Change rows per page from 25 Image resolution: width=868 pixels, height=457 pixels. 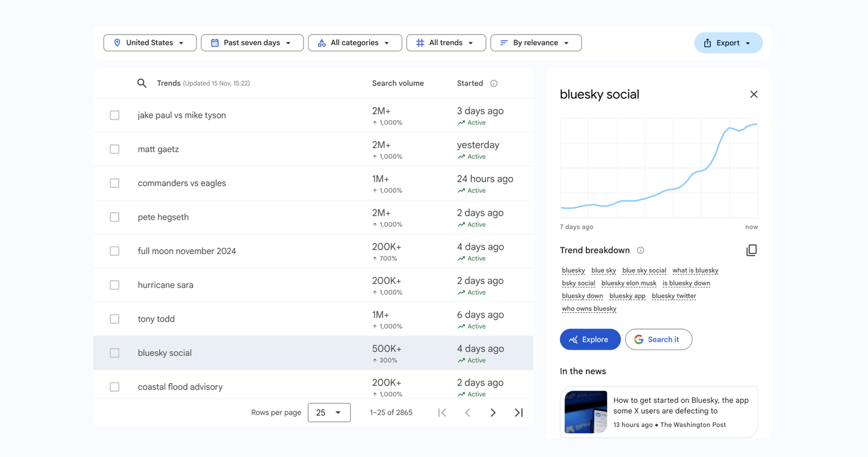point(329,412)
